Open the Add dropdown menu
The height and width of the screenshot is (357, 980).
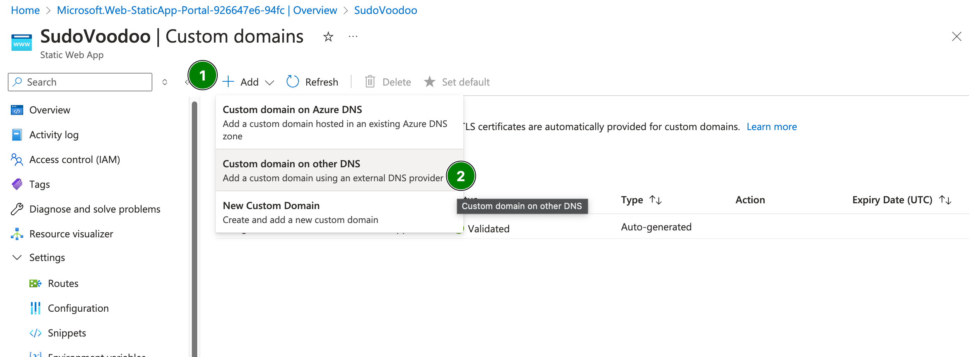click(x=249, y=82)
